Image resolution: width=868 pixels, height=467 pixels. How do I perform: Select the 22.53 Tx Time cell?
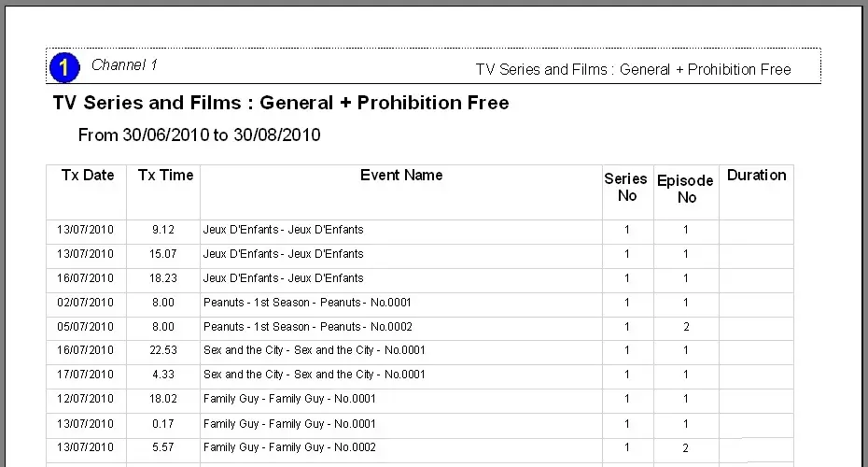[x=163, y=350]
